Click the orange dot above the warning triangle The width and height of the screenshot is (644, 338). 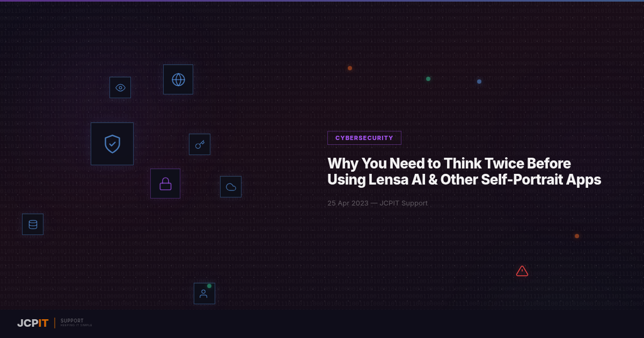pyautogui.click(x=577, y=236)
